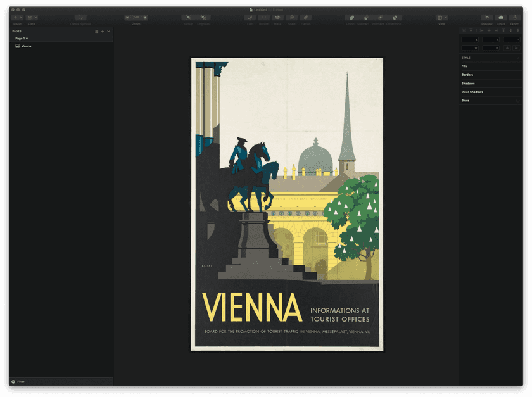Click the Intersect tool in toolbar
The image size is (532, 397).
coord(380,17)
